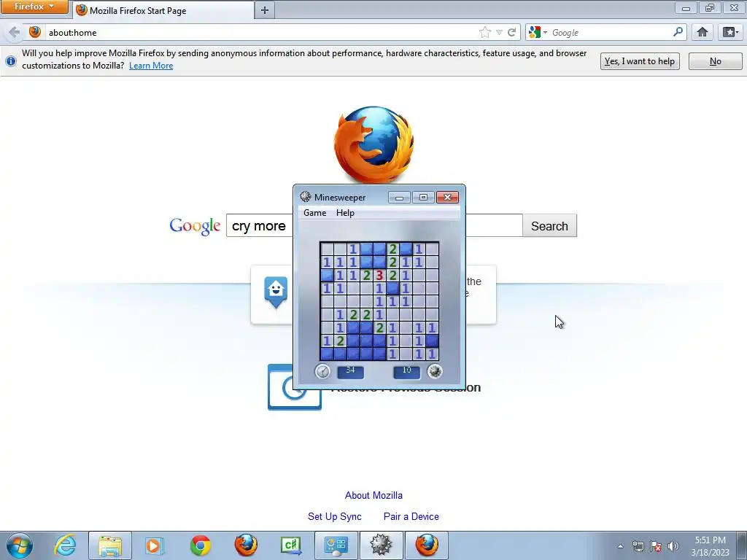
Task: Open the Help menu in Minesweeper
Action: pos(345,213)
